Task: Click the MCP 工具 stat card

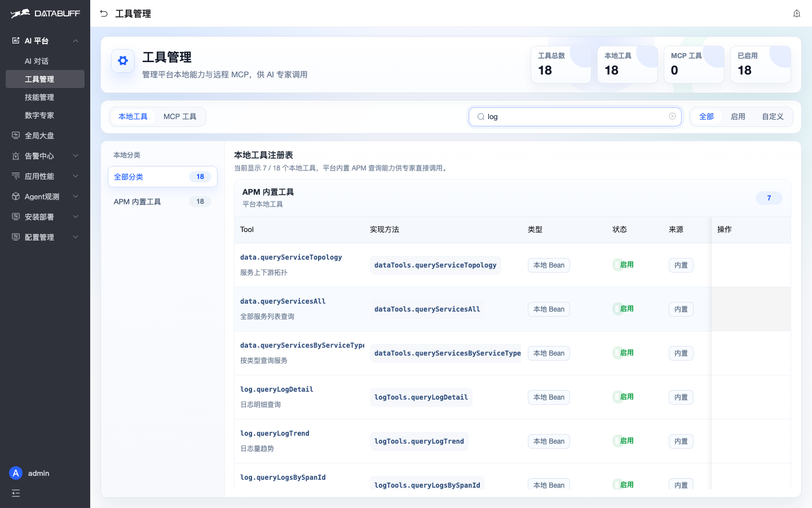Action: [x=694, y=64]
